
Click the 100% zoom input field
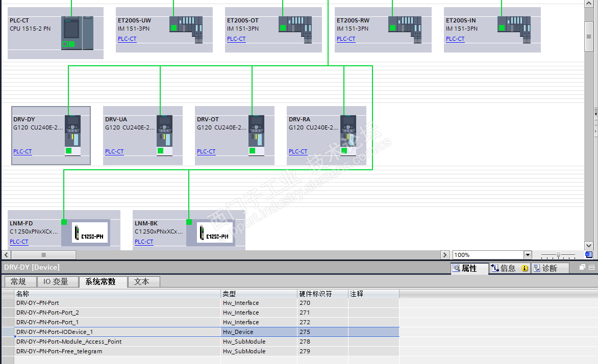pos(488,254)
